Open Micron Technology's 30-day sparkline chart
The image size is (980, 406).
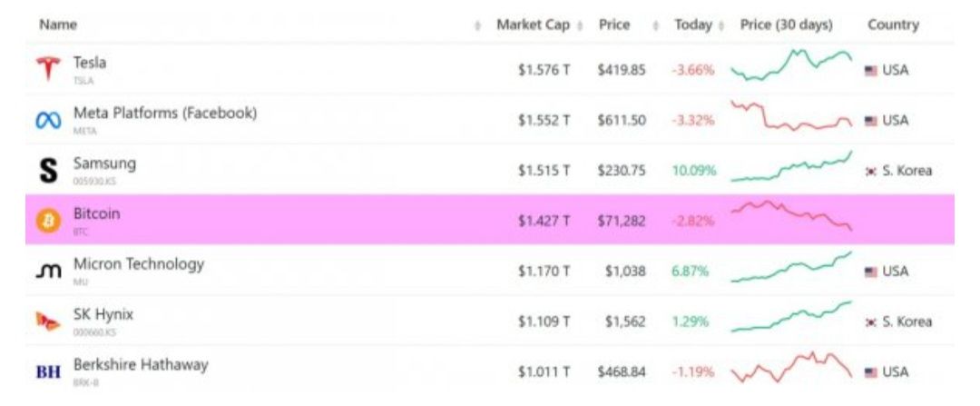click(x=791, y=267)
